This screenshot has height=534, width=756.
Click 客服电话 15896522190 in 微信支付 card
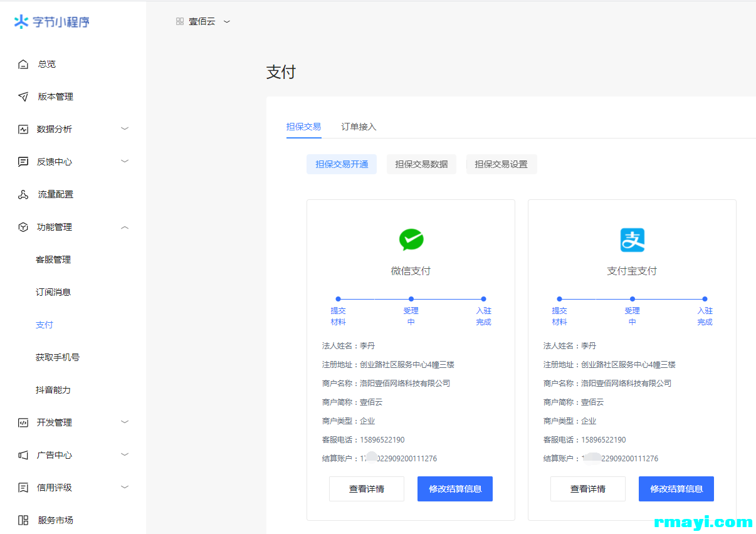pos(364,439)
